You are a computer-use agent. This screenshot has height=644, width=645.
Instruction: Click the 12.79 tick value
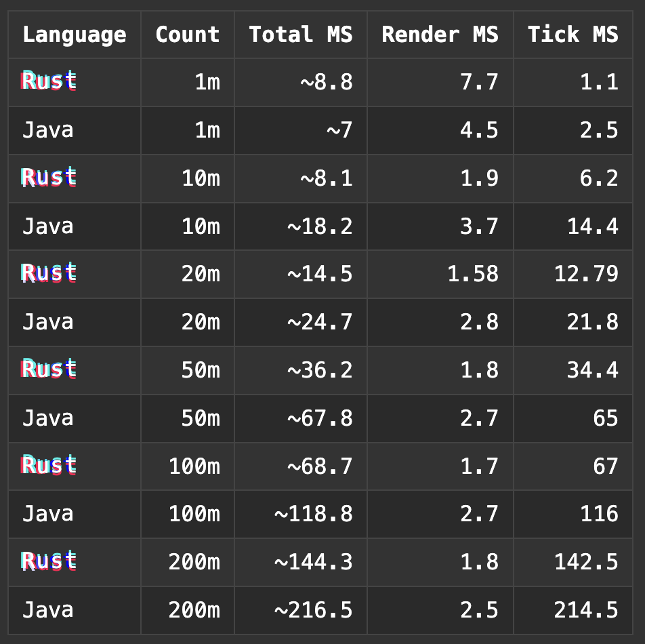click(586, 274)
